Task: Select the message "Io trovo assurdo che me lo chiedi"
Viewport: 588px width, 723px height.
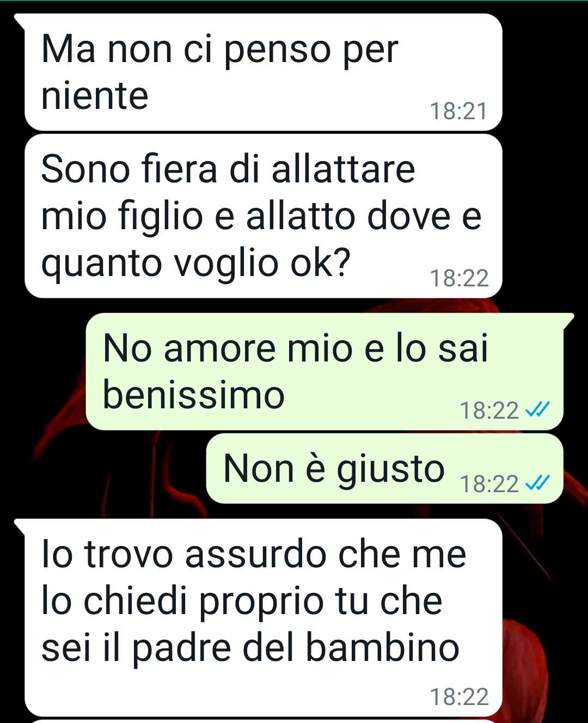Action: pyautogui.click(x=263, y=617)
